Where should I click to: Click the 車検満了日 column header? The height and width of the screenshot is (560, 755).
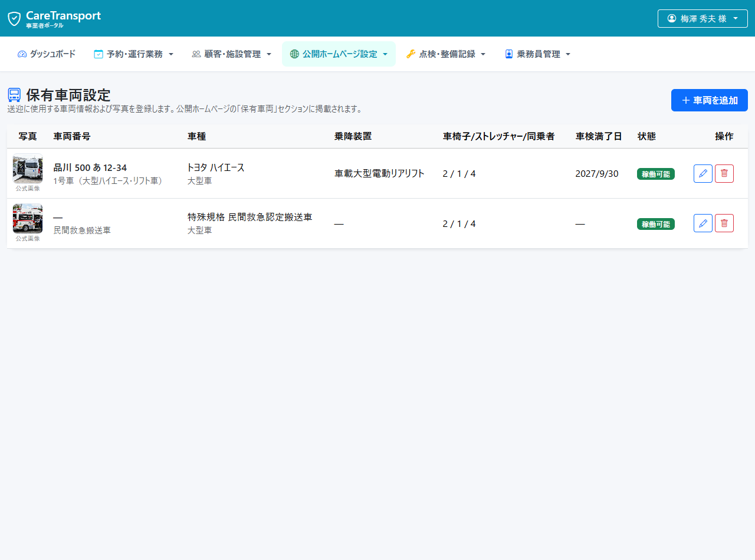[x=599, y=136]
